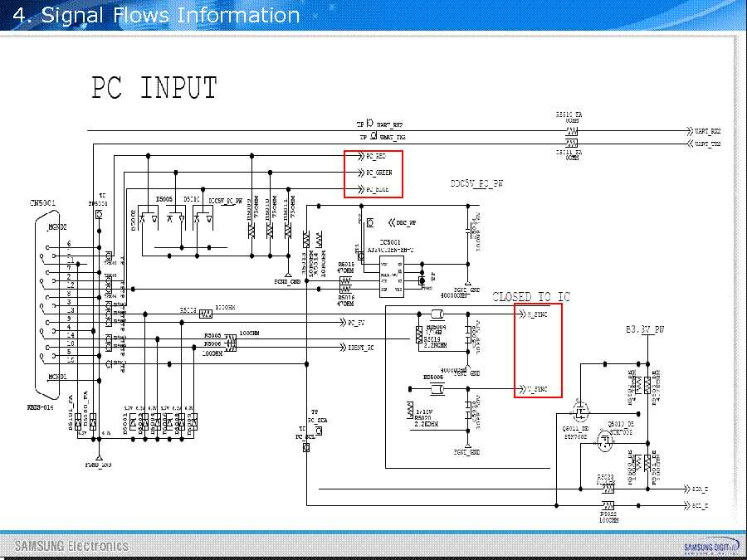Select the R5015 47OHM resistor label
The height and width of the screenshot is (560, 747).
(x=346, y=267)
